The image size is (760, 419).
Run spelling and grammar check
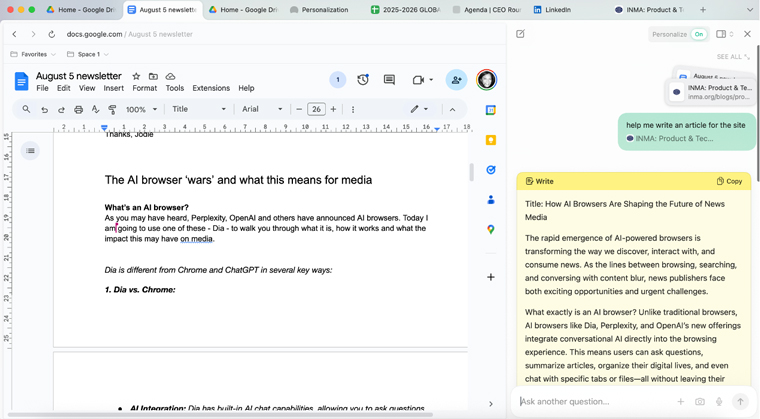(95, 110)
